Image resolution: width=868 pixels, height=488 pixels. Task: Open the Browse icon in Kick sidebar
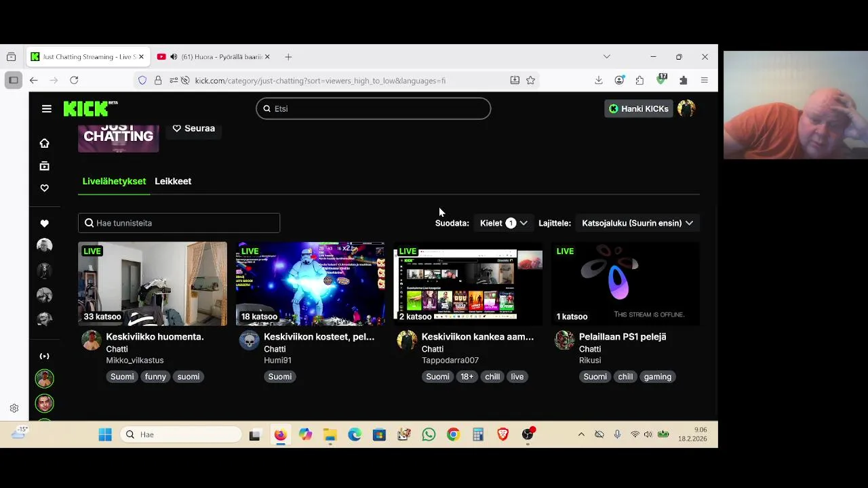click(x=44, y=166)
